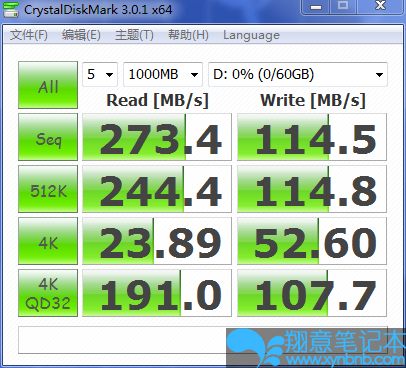Screen dimensions: 406x368
Task: Click the 512K read progress bar 244.4
Action: click(157, 189)
